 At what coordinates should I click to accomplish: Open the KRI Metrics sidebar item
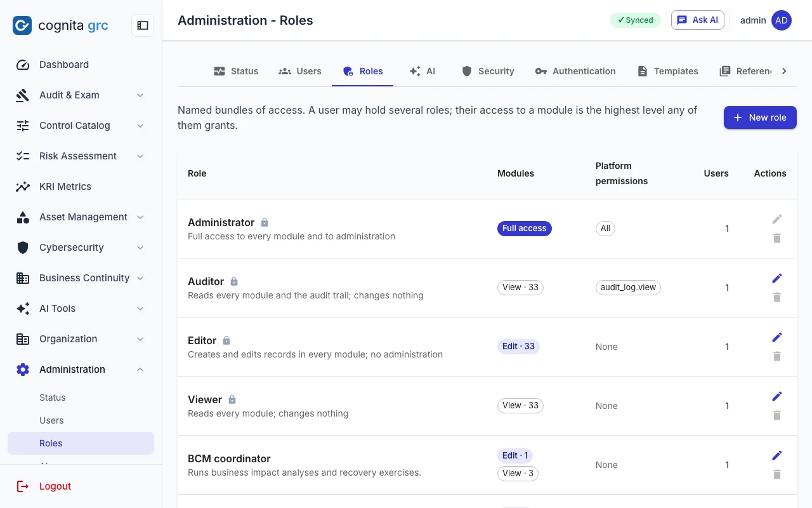tap(81, 187)
